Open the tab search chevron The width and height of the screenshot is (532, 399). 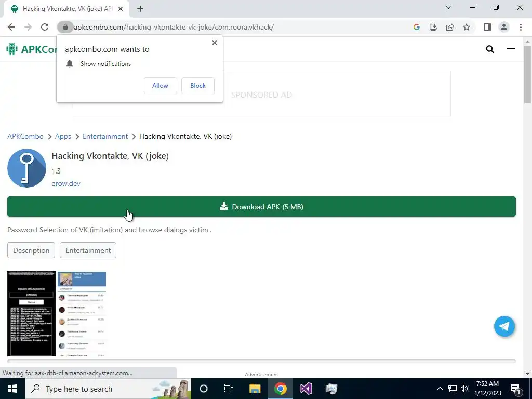pyautogui.click(x=448, y=7)
